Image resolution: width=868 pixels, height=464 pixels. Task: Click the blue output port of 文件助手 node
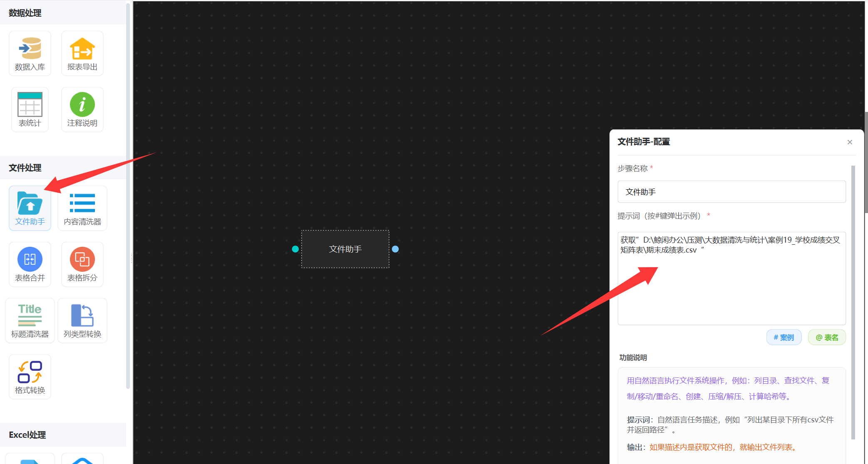(395, 249)
